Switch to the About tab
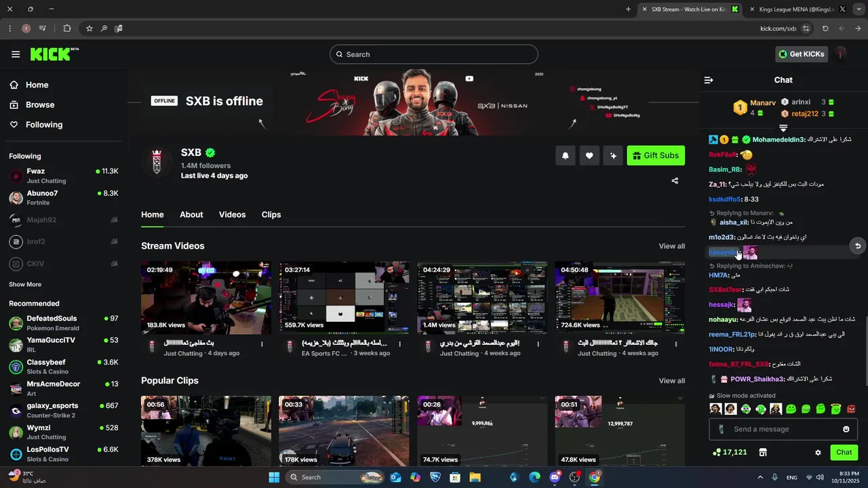This screenshot has width=868, height=488. (x=191, y=214)
